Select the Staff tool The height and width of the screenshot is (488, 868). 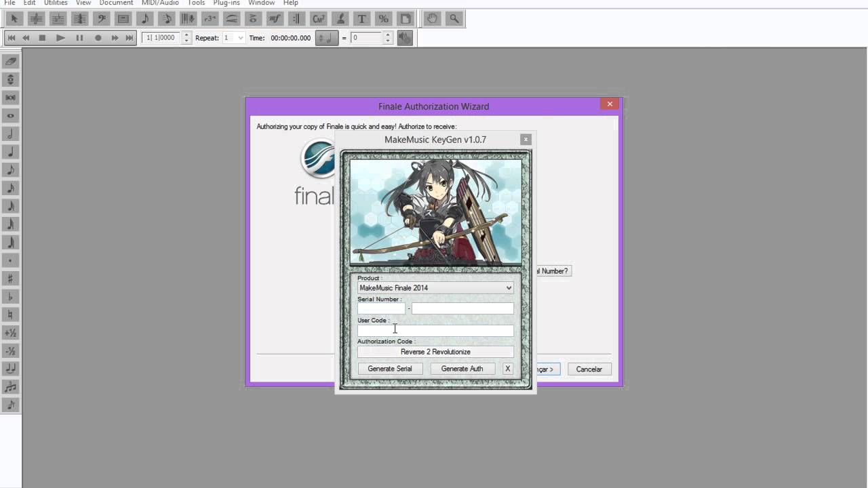pos(36,19)
